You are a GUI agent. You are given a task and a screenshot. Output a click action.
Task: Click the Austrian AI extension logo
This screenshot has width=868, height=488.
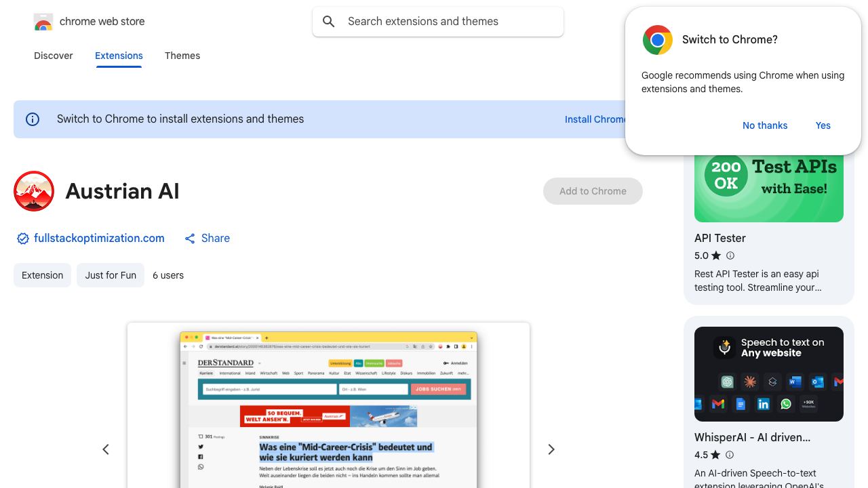34,191
